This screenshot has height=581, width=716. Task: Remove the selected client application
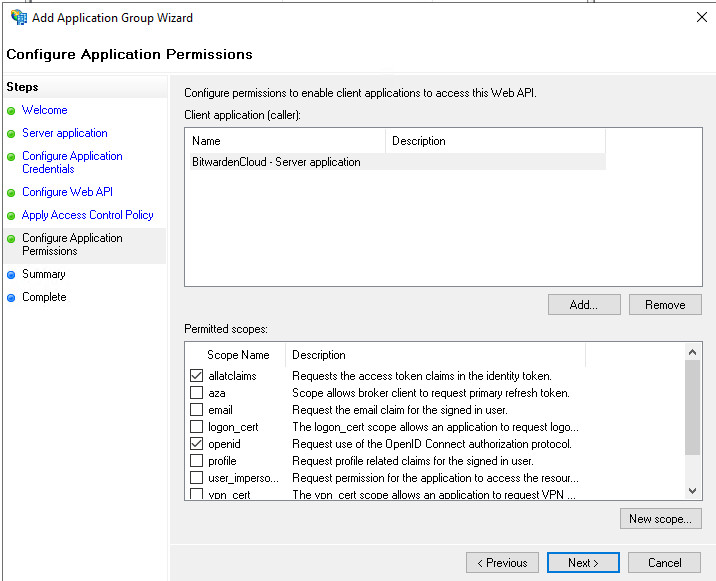click(x=665, y=305)
